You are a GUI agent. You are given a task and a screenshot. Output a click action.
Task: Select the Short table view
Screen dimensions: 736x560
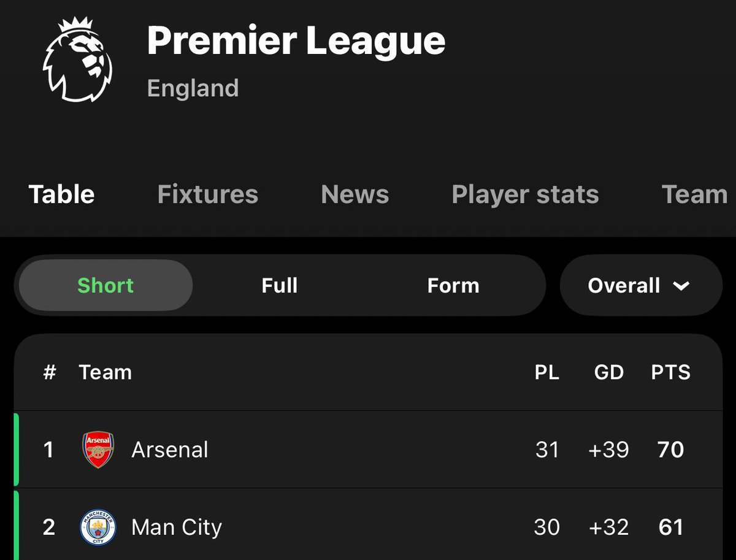pos(105,286)
